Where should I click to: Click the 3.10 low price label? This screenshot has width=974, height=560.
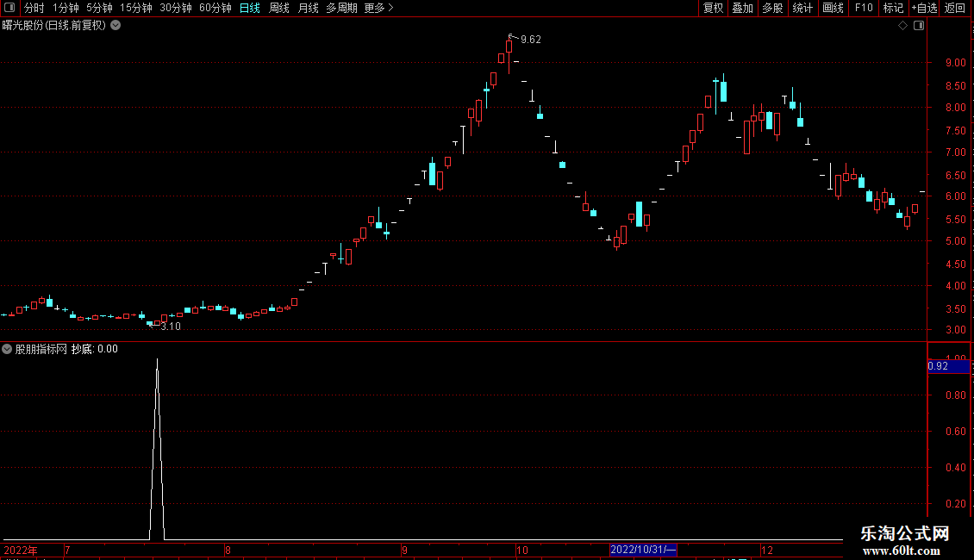pyautogui.click(x=171, y=327)
